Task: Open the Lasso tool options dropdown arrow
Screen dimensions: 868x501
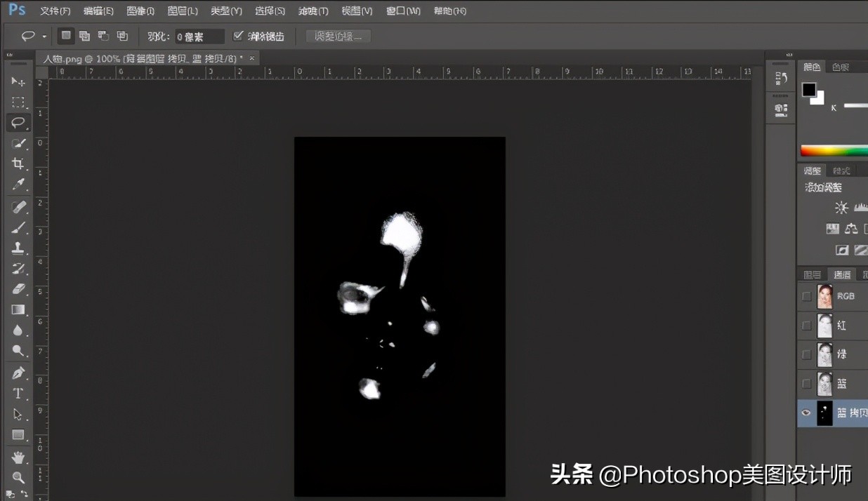Action: click(x=43, y=36)
